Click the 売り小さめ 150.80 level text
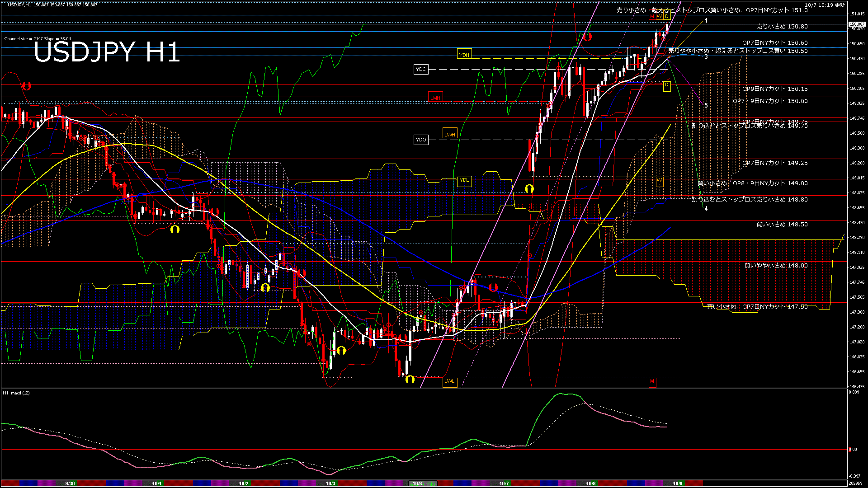 [782, 27]
